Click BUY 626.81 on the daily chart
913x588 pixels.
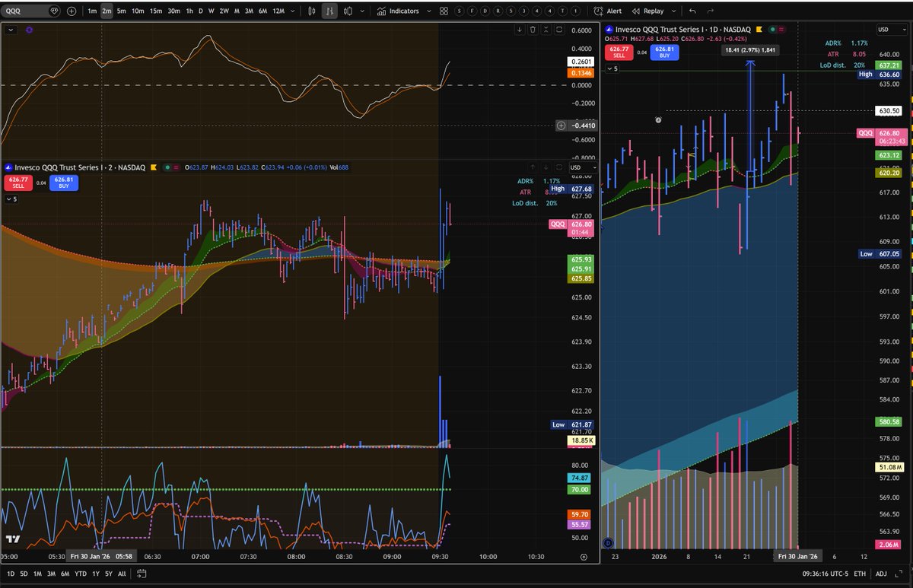coord(663,52)
